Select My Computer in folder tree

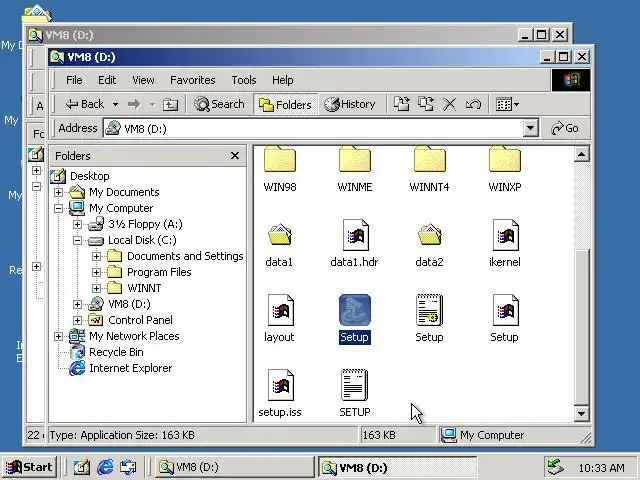(121, 208)
